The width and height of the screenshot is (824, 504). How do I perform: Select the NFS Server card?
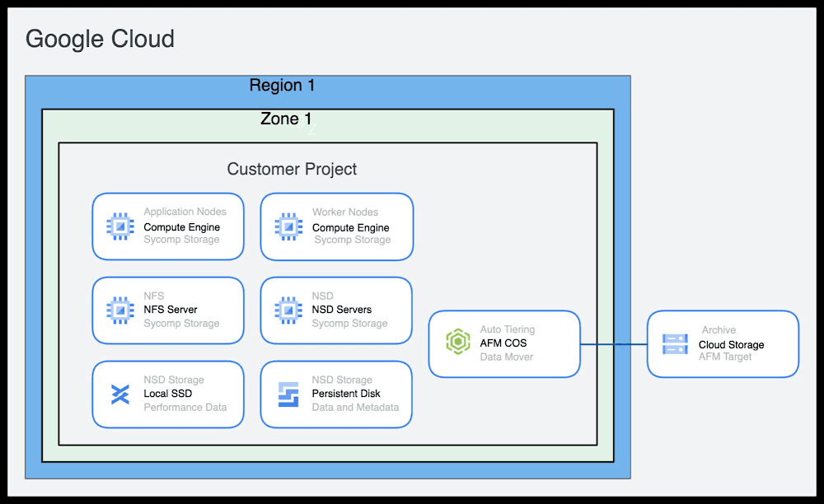(168, 310)
